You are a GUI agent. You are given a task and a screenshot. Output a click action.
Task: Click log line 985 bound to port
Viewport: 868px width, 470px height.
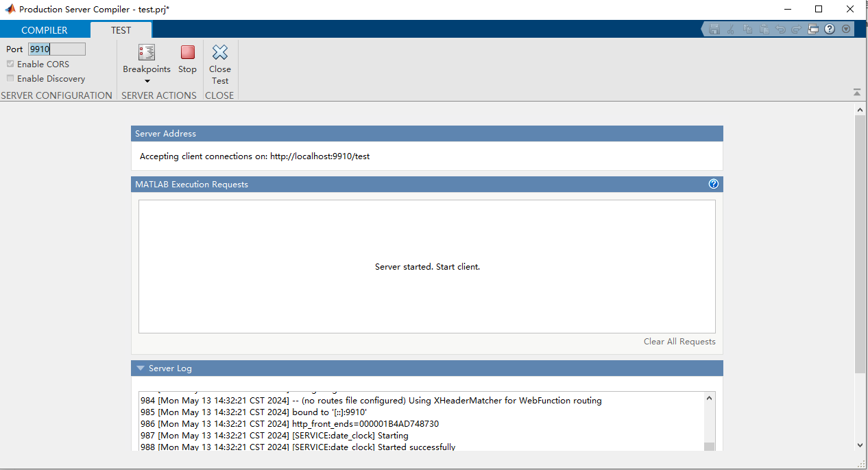click(x=254, y=412)
